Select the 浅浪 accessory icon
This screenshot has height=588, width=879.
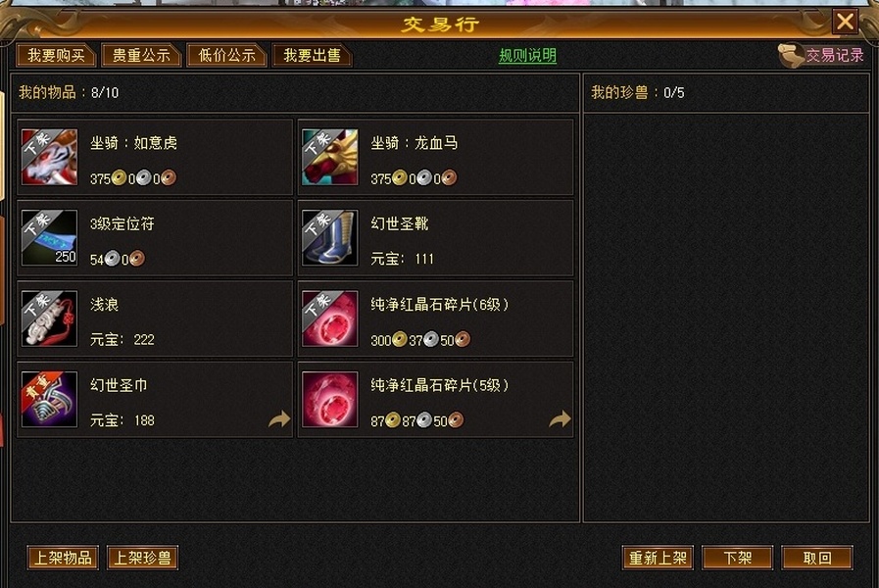pos(49,318)
